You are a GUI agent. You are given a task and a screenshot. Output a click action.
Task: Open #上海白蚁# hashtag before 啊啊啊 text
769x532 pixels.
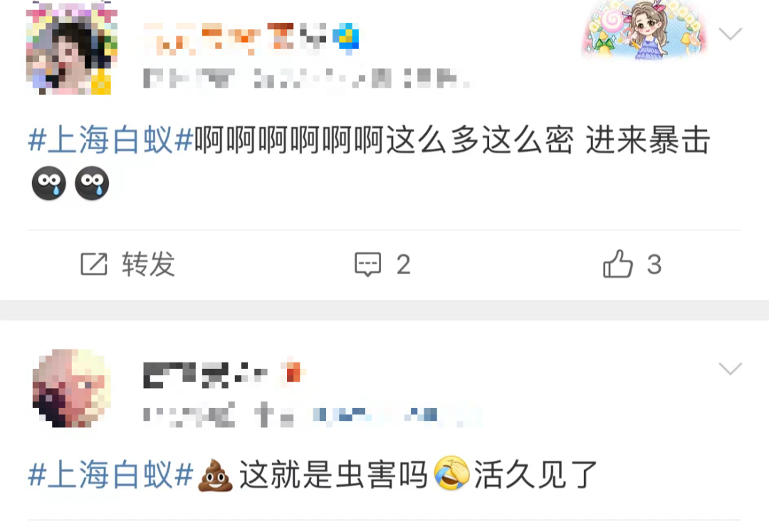[110, 140]
